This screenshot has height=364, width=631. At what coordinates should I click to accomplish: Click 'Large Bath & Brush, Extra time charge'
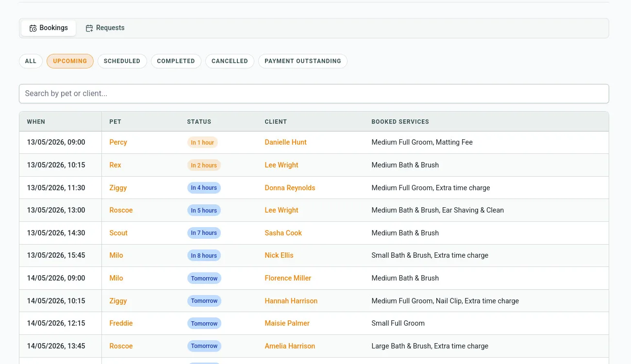point(430,346)
